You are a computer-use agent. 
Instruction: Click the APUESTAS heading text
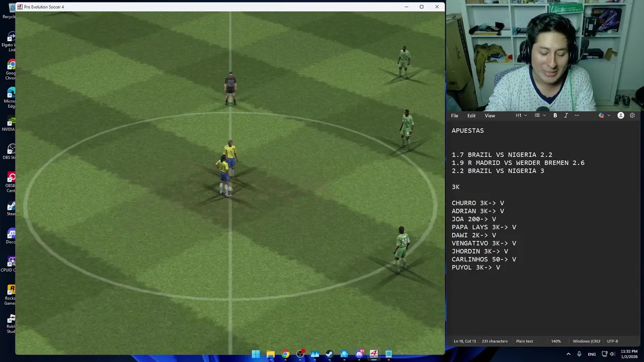468,131
